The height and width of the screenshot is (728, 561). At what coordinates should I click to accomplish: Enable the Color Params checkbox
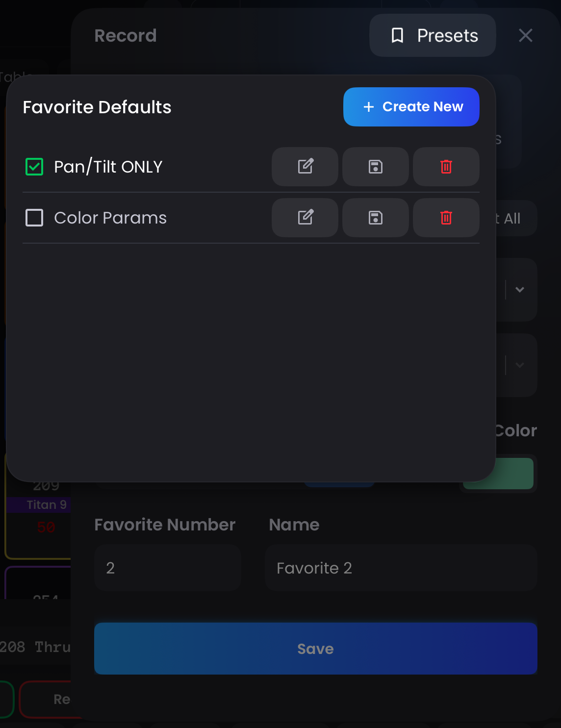[x=34, y=218]
